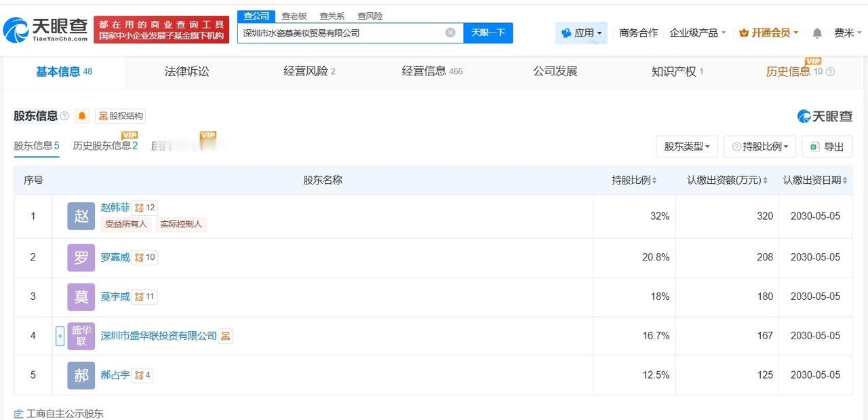Open structure icon beside 深圳市盛华联投资有限公司
Image resolution: width=868 pixels, height=420 pixels.
click(x=226, y=336)
